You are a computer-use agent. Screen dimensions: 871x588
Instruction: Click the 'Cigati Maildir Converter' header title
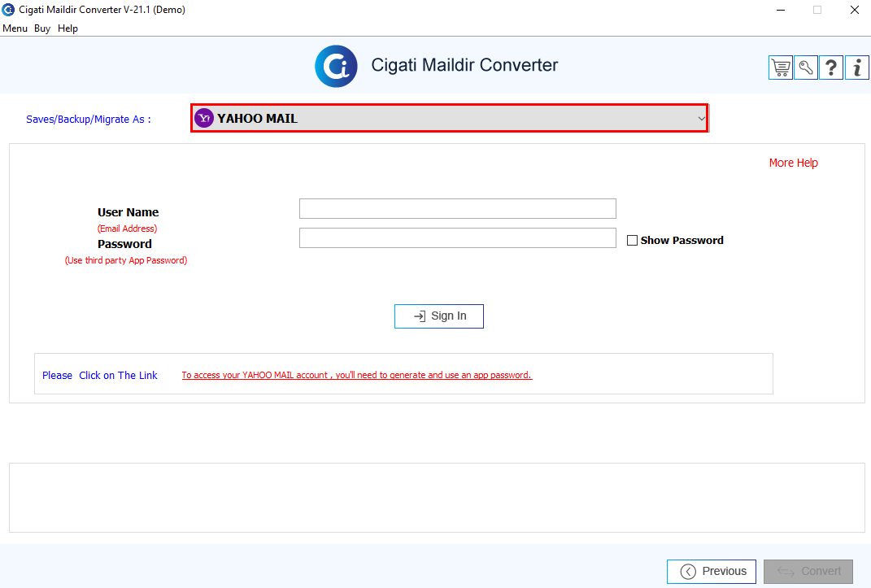pos(464,65)
